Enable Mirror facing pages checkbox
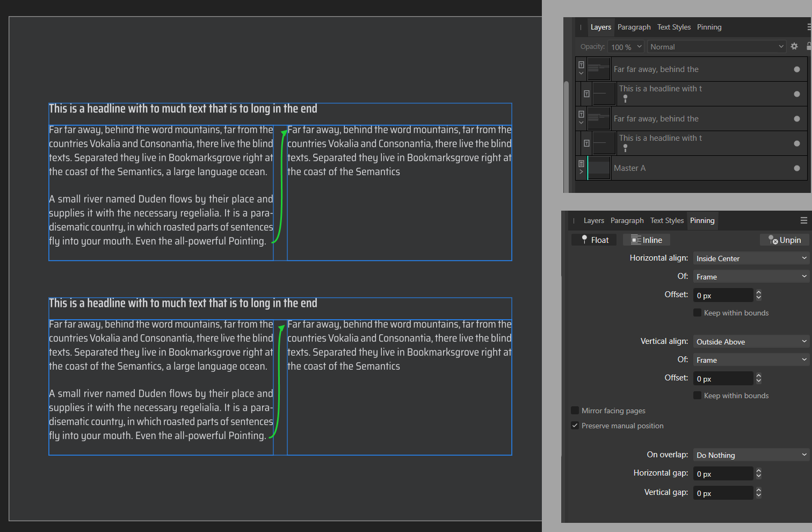812x532 pixels. [x=575, y=411]
